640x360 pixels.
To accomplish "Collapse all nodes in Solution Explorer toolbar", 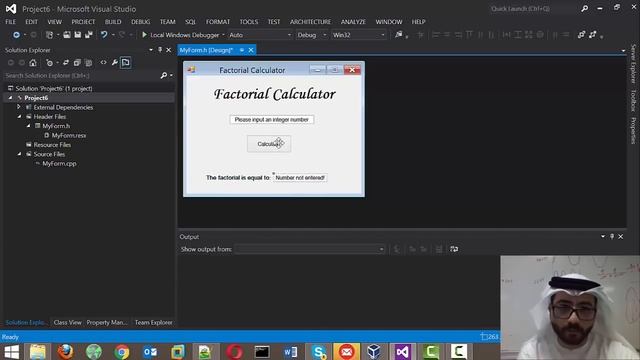I will pyautogui.click(x=77, y=63).
